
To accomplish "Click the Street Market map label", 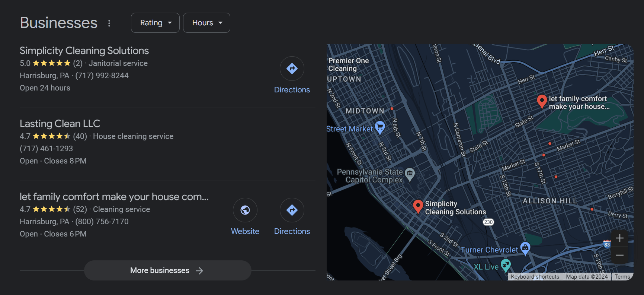I will pyautogui.click(x=350, y=129).
